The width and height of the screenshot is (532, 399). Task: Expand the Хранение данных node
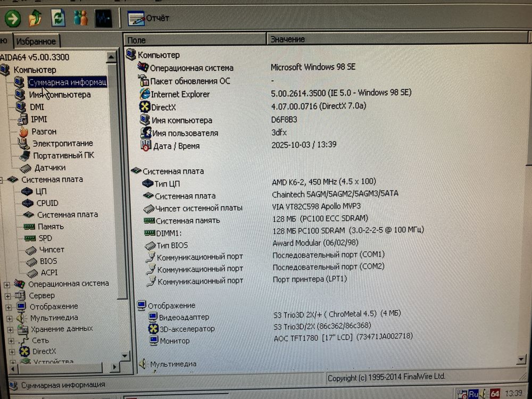tap(9, 329)
